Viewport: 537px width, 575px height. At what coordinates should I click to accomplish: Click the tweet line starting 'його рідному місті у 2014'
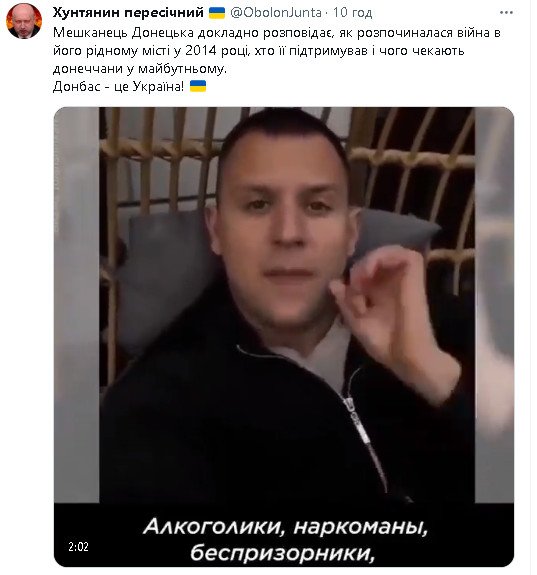[259, 51]
